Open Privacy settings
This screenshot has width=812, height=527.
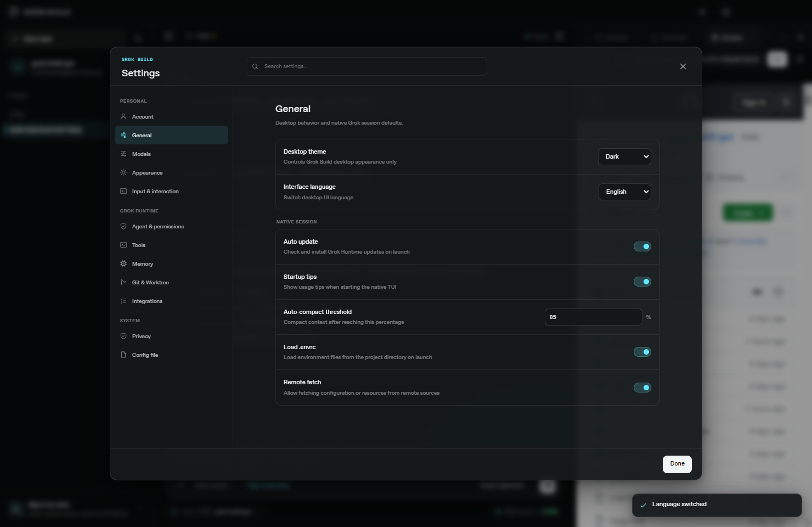point(171,336)
